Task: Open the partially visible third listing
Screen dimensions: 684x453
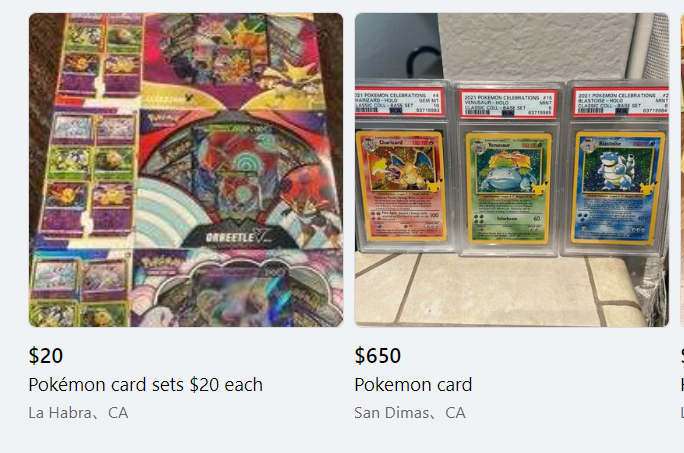Action: [x=682, y=170]
